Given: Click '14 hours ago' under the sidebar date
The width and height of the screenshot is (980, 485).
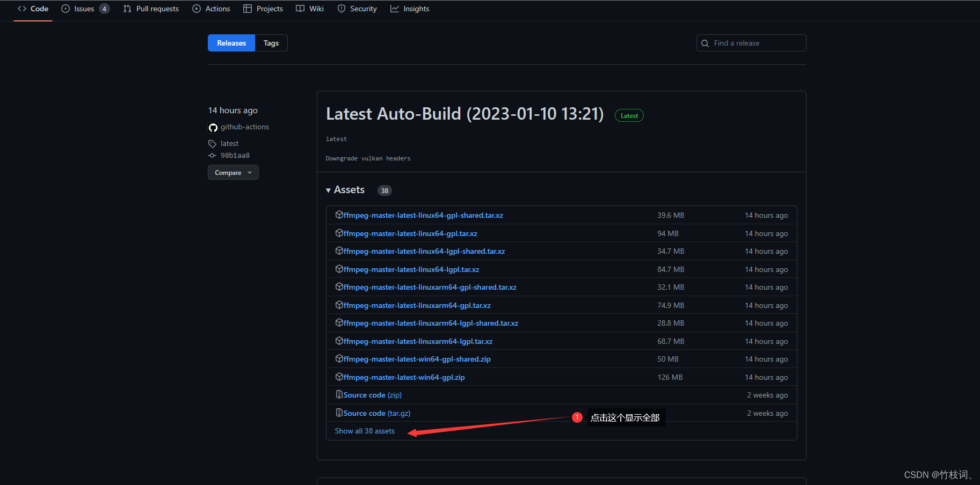Looking at the screenshot, I should (233, 110).
